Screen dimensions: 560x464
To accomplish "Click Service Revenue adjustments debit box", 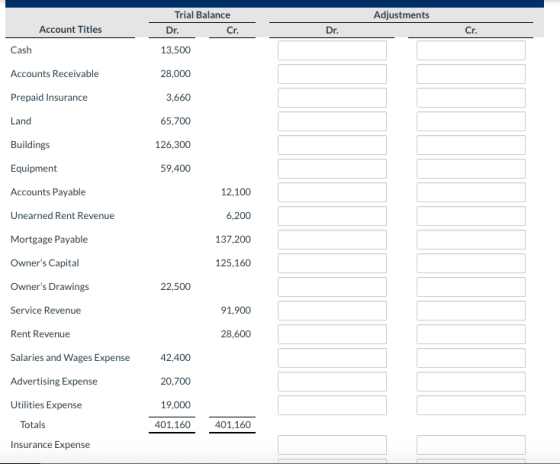I will coord(332,311).
